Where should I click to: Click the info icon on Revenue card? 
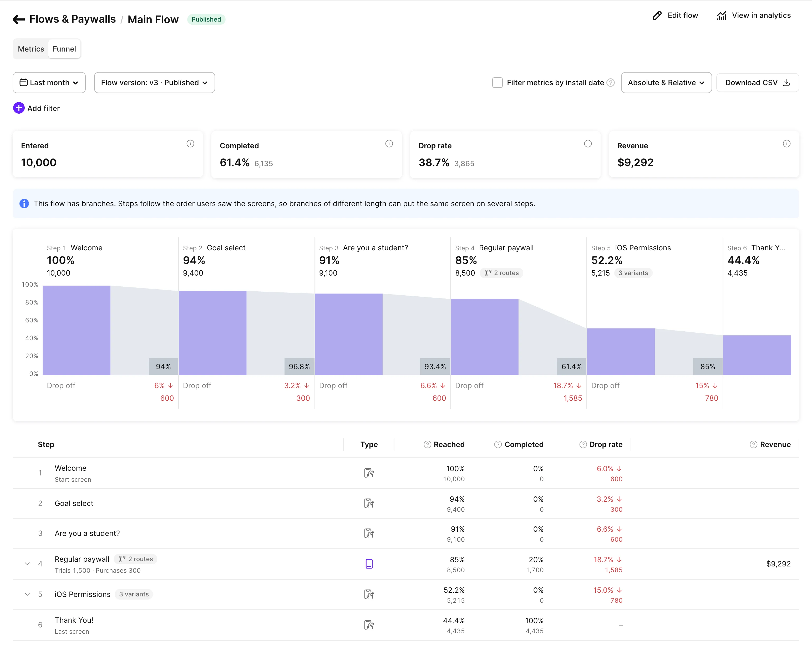787,144
